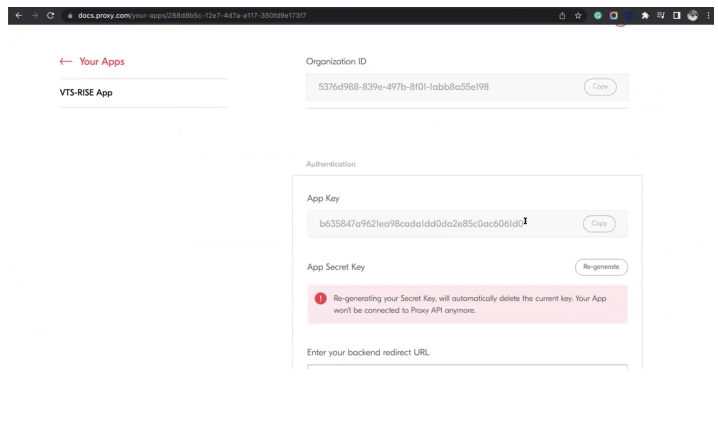Go back to Your Apps

coord(92,61)
